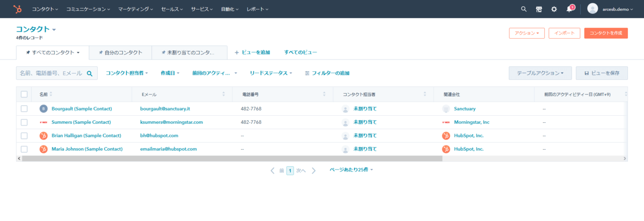Expand the コンタクト担当者 filter dropdown
The height and width of the screenshot is (221, 644).
127,73
